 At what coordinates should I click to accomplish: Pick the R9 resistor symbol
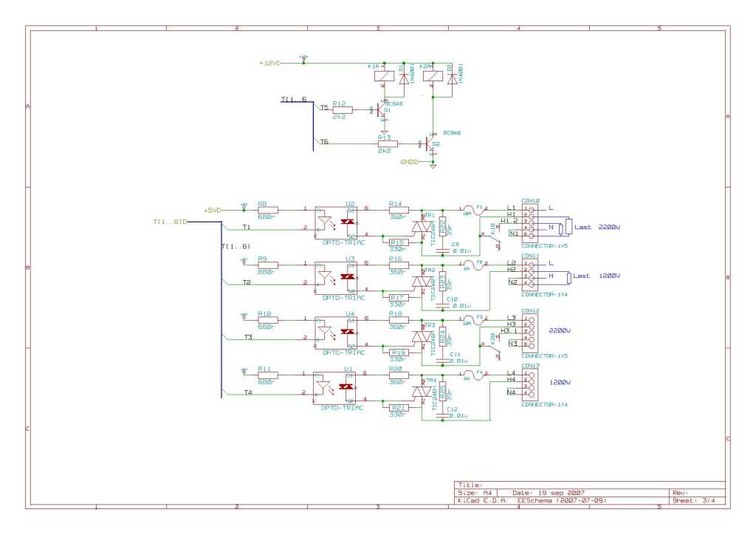point(268,265)
